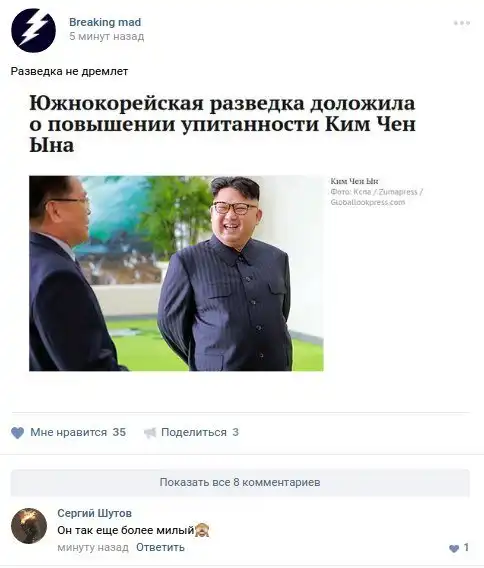
Task: Open the Breaking mad lightning avatar
Action: coord(33,30)
